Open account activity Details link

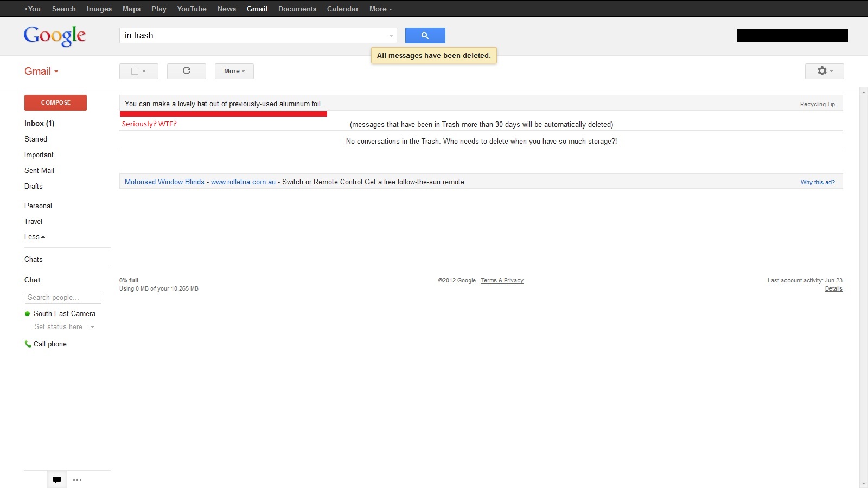tap(834, 288)
